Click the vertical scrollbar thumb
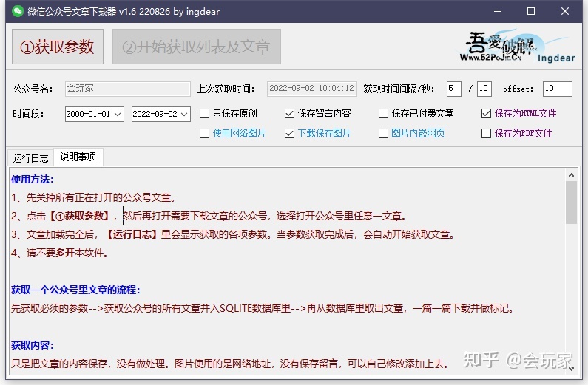The image size is (588, 385). click(571, 202)
